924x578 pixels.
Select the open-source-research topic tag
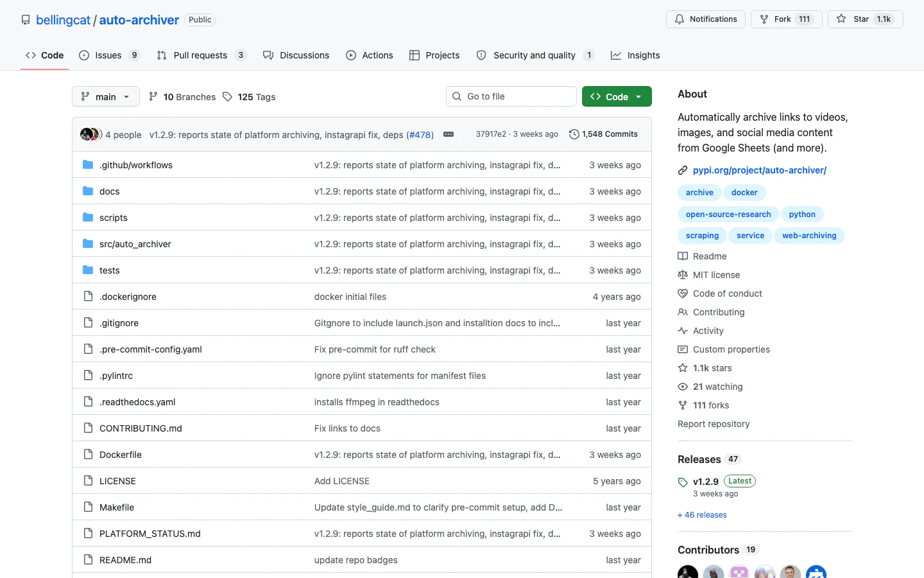click(x=728, y=215)
